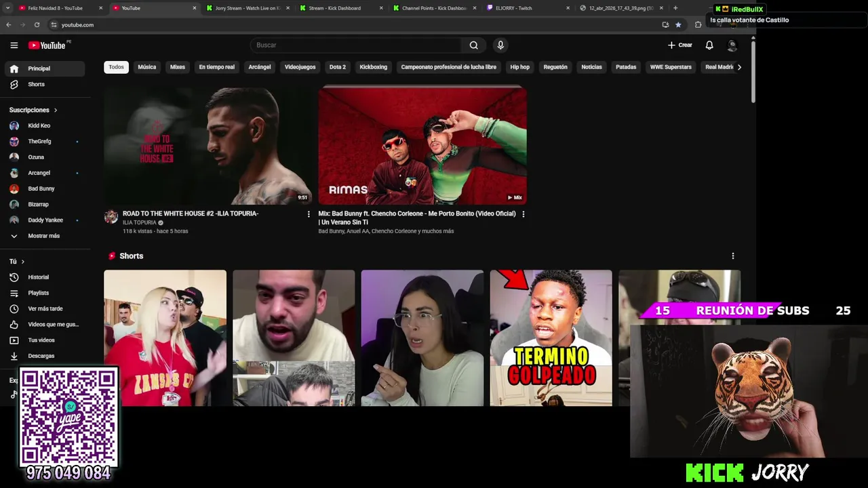Open the account avatar menu

tap(732, 45)
